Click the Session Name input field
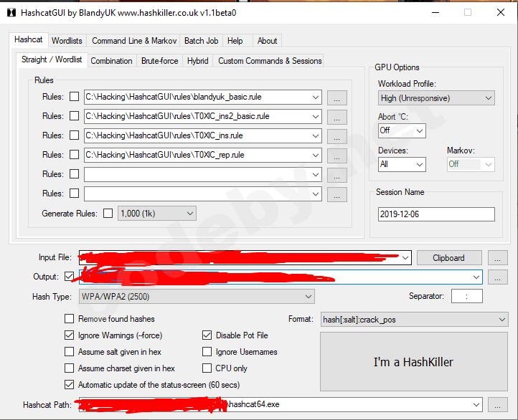Viewport: 518px width, 420px height. (x=436, y=214)
